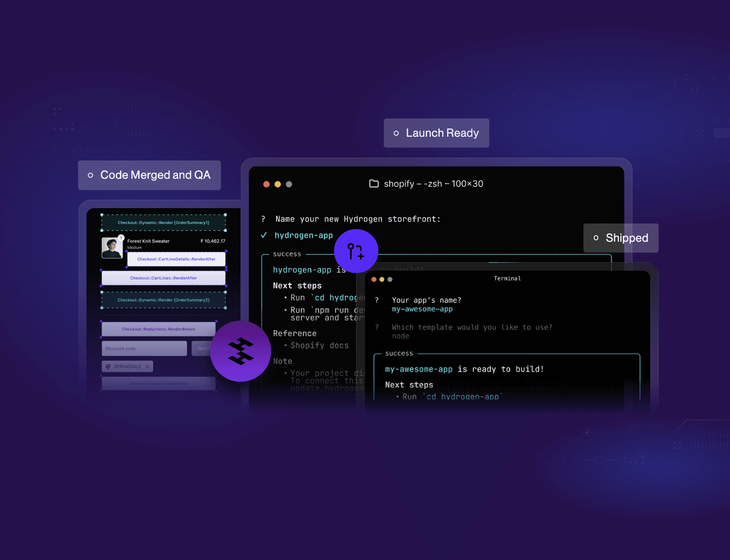Click the gray dot in Terminal window
The height and width of the screenshot is (560, 730).
tap(390, 280)
